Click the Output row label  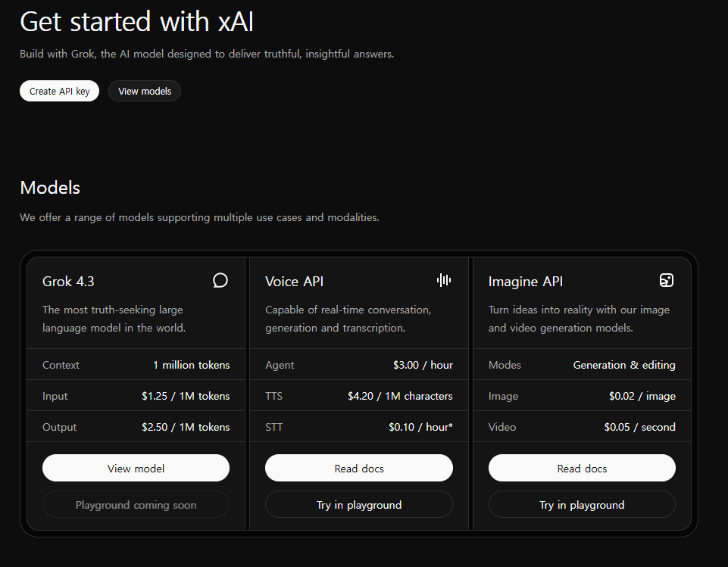(x=59, y=427)
